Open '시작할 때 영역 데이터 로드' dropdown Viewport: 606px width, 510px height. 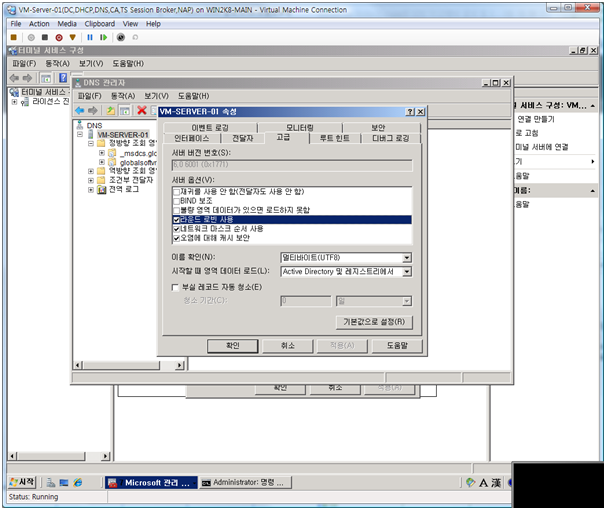pos(407,272)
